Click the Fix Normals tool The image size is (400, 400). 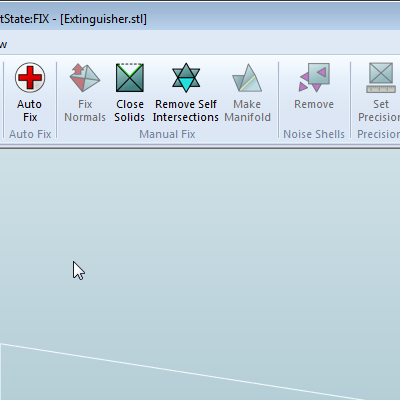pyautogui.click(x=85, y=92)
